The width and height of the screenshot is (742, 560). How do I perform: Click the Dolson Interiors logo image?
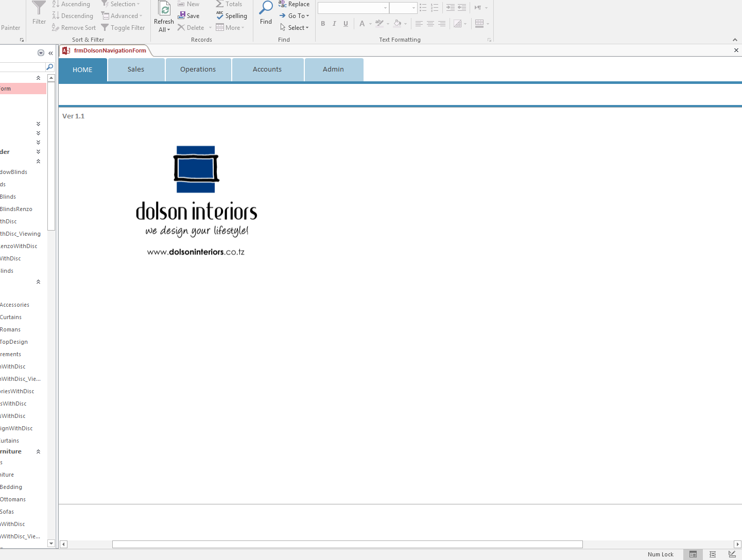click(x=197, y=201)
